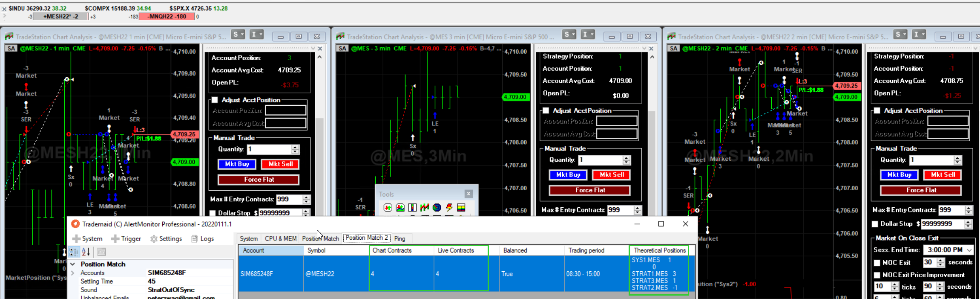Click the alphabetical A-Z sort icon
The width and height of the screenshot is (980, 299).
(86, 252)
